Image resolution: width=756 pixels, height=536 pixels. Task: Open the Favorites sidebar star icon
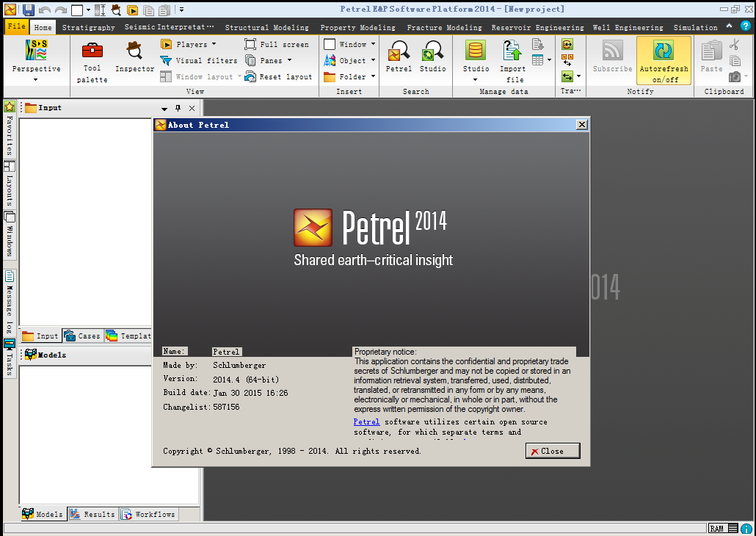(x=9, y=106)
